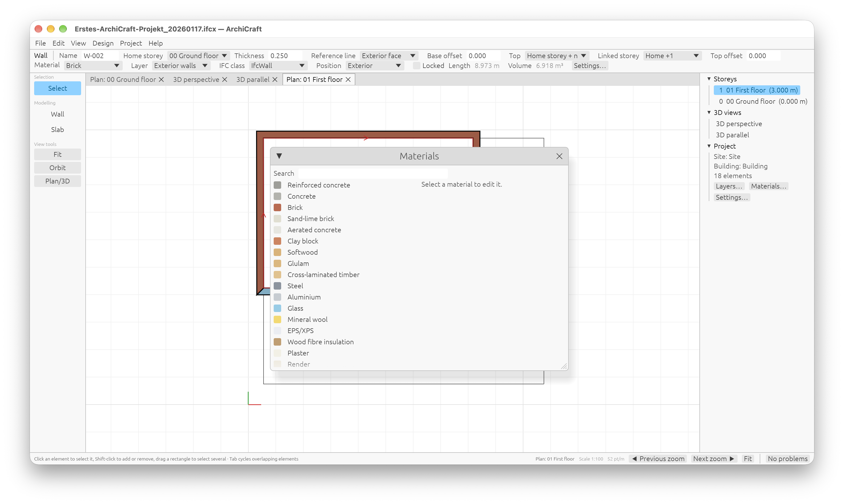The image size is (844, 504).
Task: Close the Plan: 01 First floor tab
Action: pos(348,79)
